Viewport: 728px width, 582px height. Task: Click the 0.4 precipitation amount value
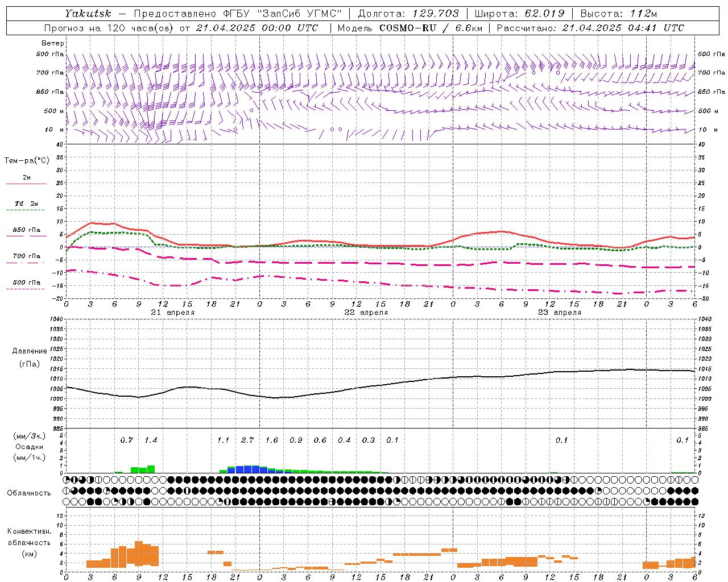(344, 440)
